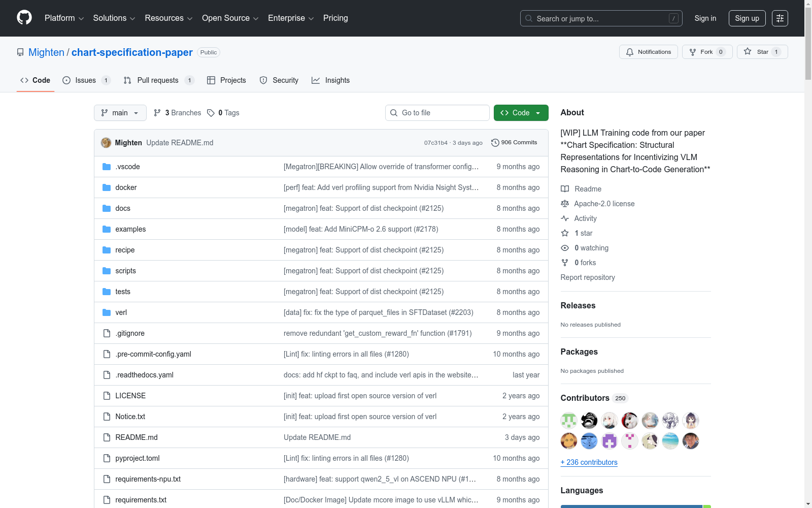
Task: Open the .pre-commit-config.yaml file
Action: 153,354
